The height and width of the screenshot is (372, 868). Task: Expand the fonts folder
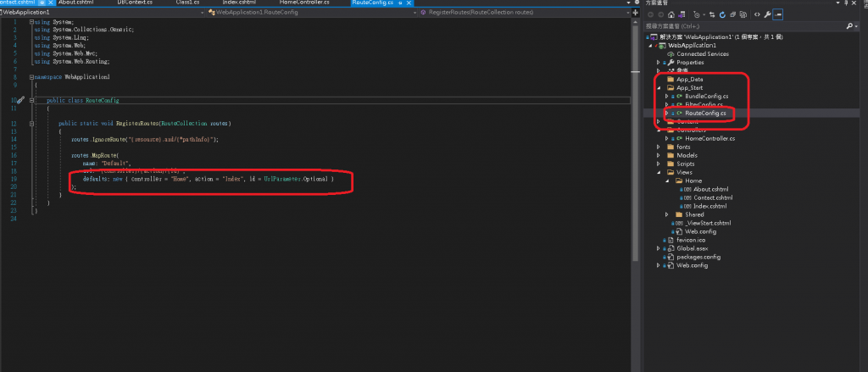click(x=658, y=147)
